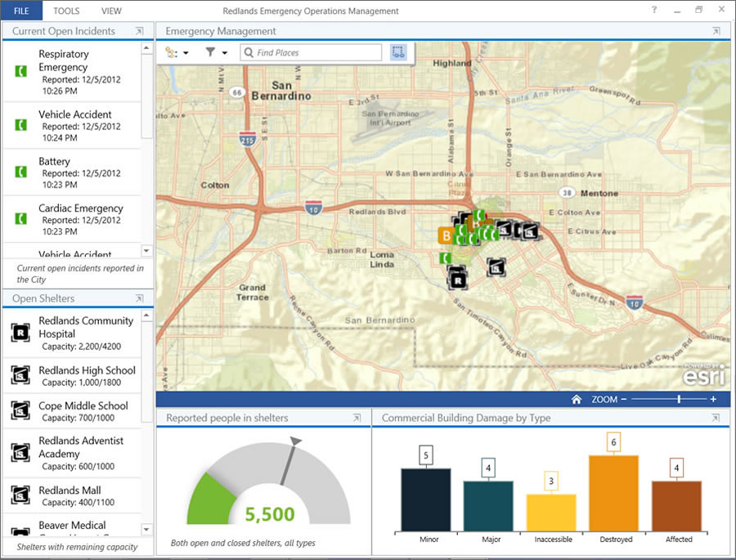
Task: Expand the Reported people in shelters widget
Action: [x=357, y=418]
